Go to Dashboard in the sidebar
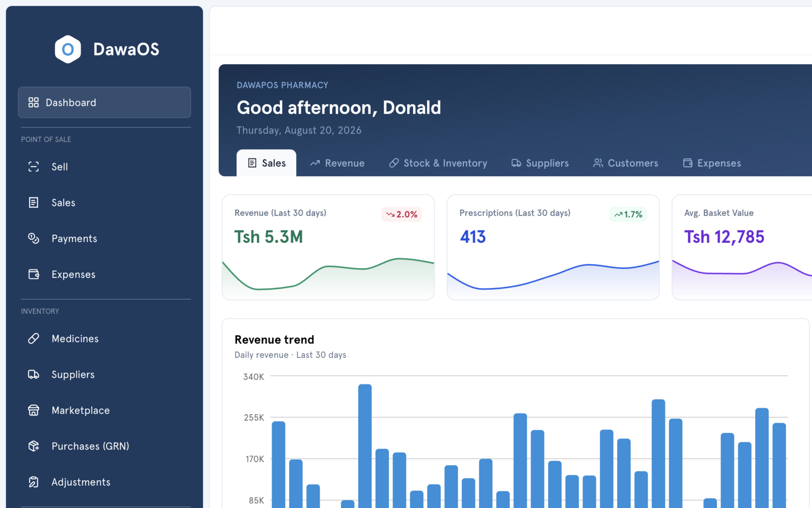 coord(105,103)
